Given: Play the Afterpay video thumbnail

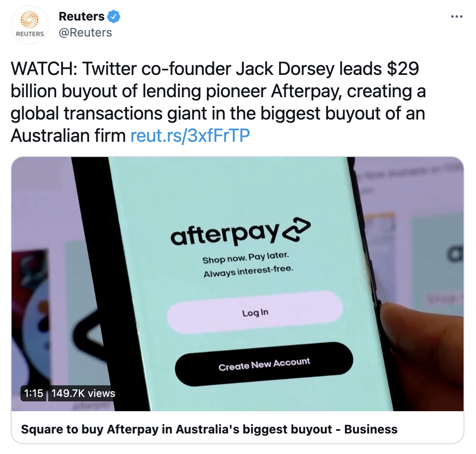Looking at the screenshot, I should point(238,284).
